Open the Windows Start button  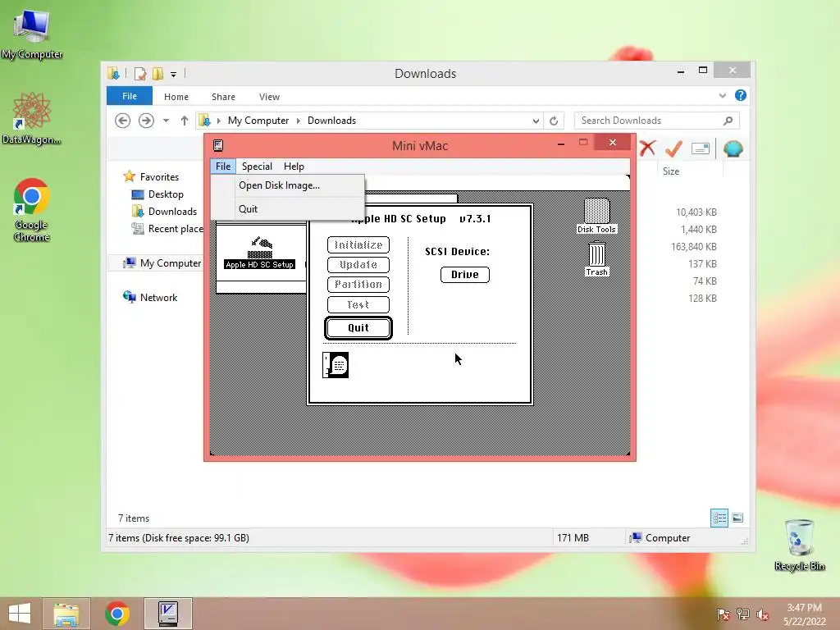(20, 614)
